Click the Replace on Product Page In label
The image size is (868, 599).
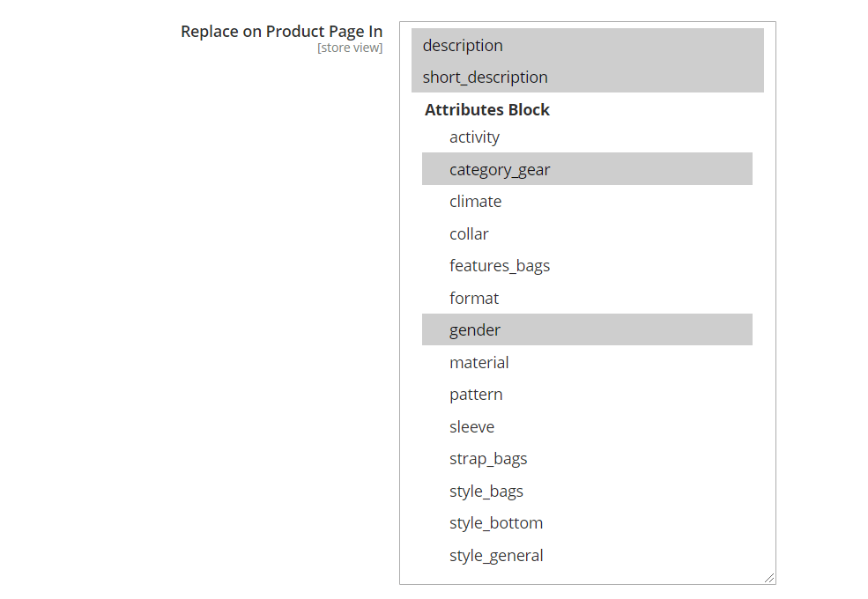tap(281, 32)
